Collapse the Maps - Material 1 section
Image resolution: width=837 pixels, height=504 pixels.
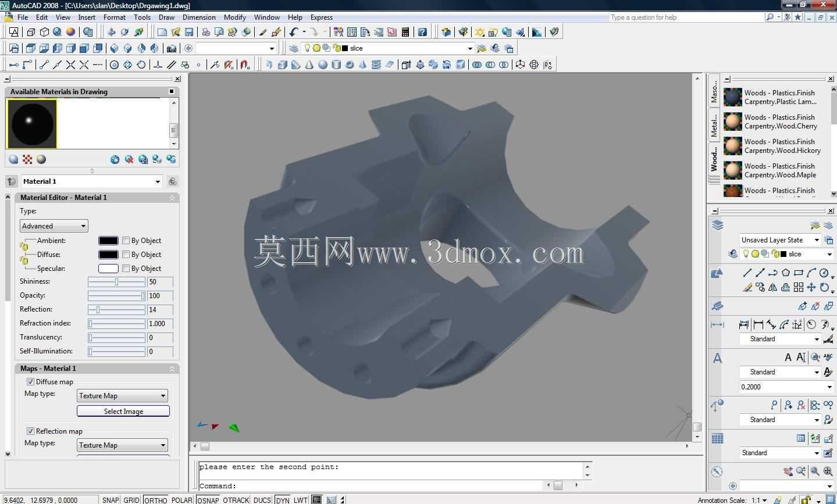pyautogui.click(x=172, y=369)
